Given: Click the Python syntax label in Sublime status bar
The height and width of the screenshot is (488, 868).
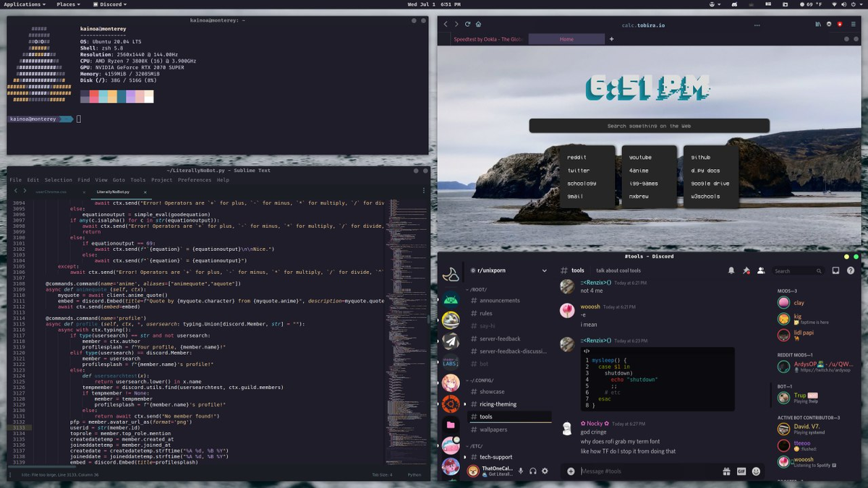Looking at the screenshot, I should pyautogui.click(x=414, y=475).
